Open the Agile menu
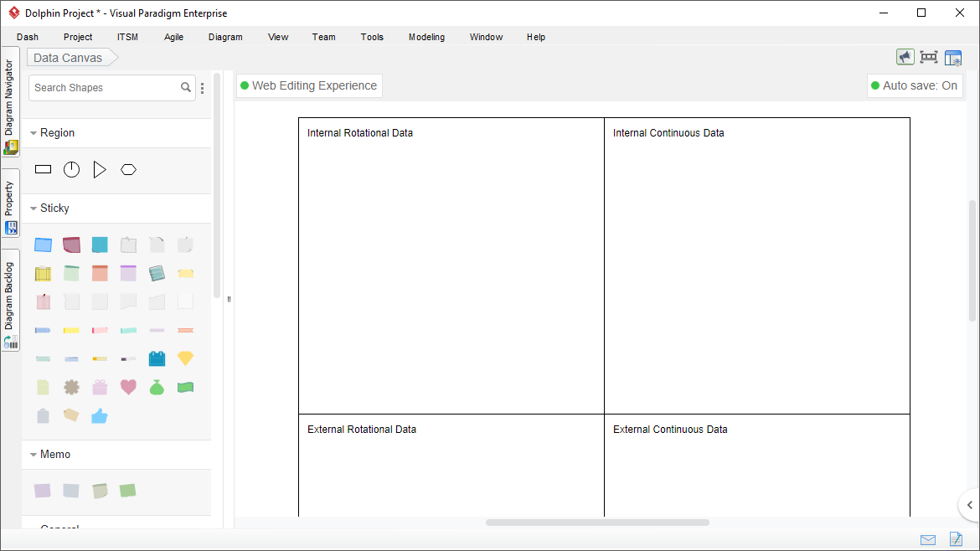The width and height of the screenshot is (980, 551). point(173,37)
